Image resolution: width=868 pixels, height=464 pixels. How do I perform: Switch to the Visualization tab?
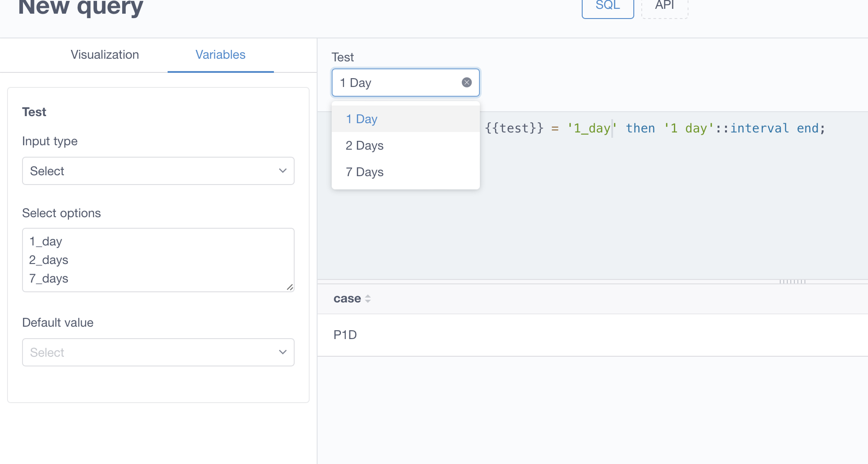pyautogui.click(x=105, y=55)
